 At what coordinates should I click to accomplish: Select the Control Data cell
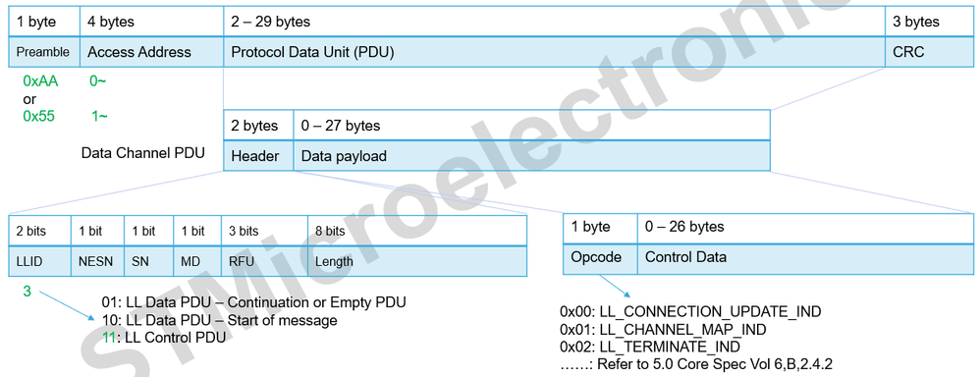pos(805,257)
